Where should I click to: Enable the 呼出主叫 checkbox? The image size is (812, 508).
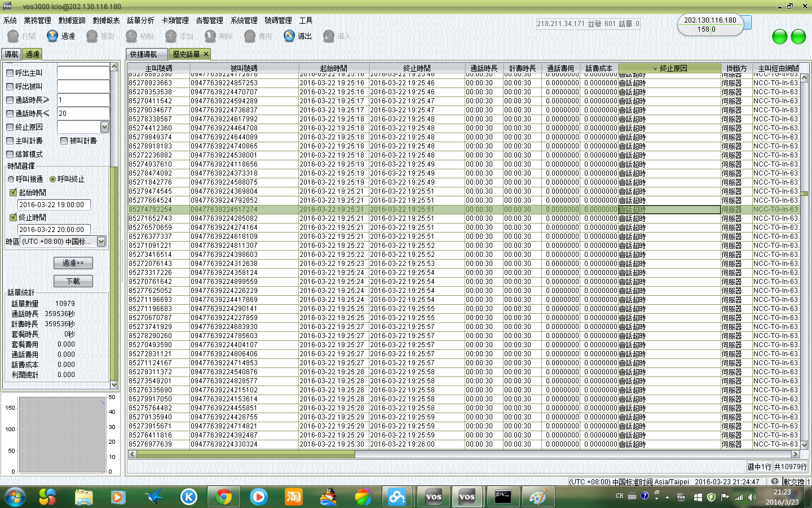coord(10,73)
